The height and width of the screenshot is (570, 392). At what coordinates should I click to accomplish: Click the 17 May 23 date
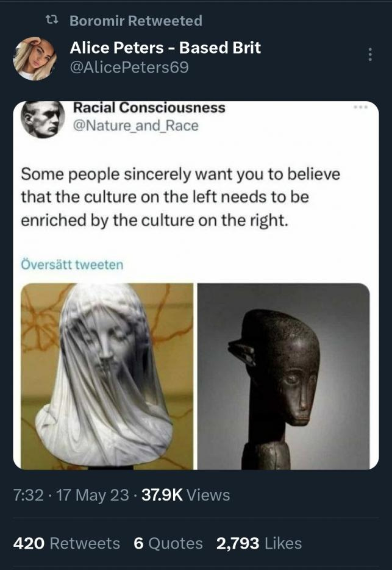click(x=93, y=495)
